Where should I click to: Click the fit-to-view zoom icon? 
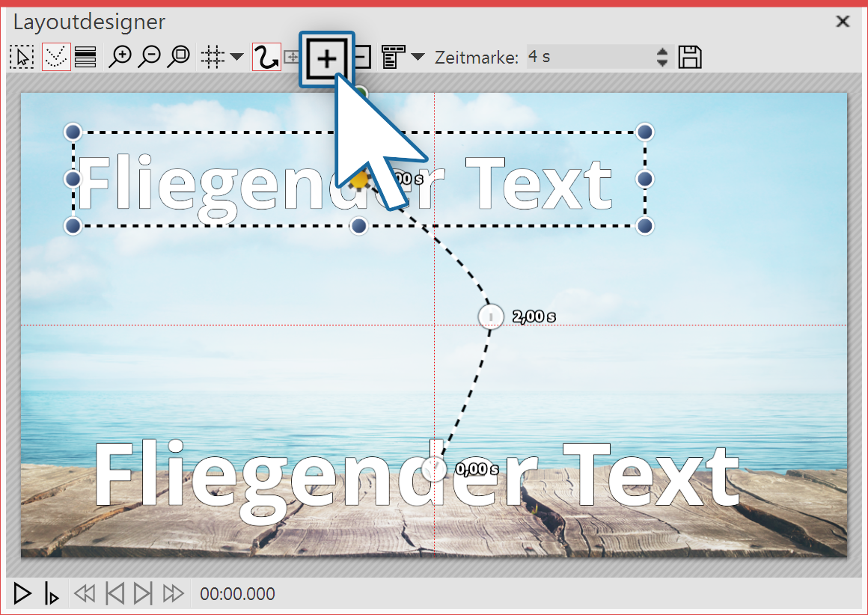(x=178, y=56)
